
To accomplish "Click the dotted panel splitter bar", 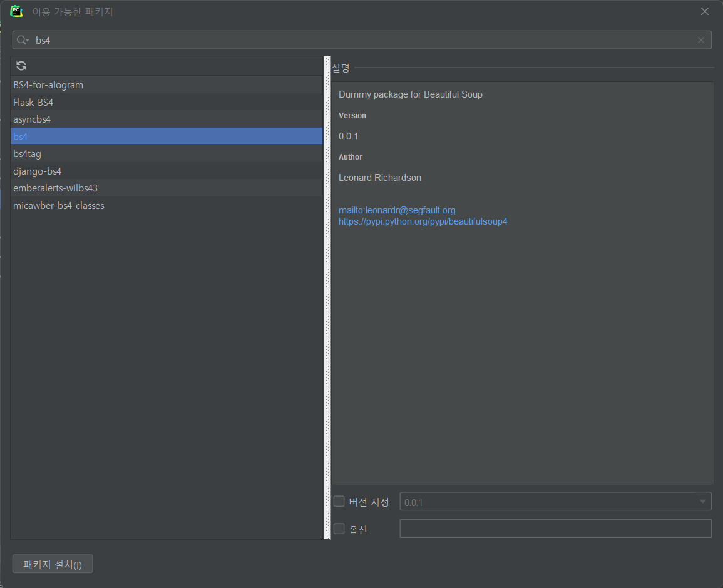I will coord(327,298).
